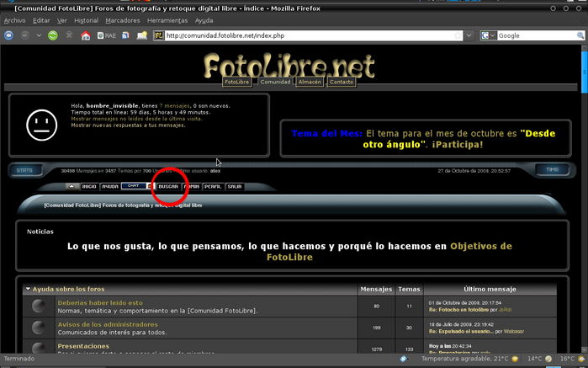588x368 pixels.
Task: Open the RAE bookmark in the toolbar
Action: [x=107, y=35]
